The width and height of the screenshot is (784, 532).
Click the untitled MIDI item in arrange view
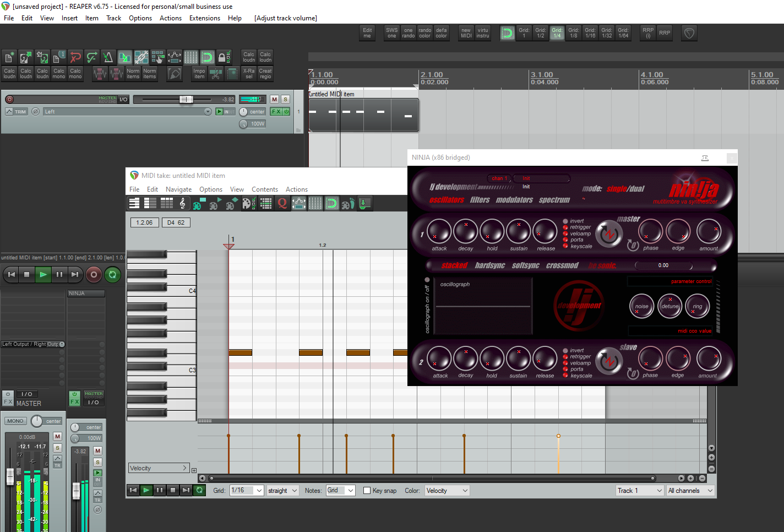(x=363, y=115)
